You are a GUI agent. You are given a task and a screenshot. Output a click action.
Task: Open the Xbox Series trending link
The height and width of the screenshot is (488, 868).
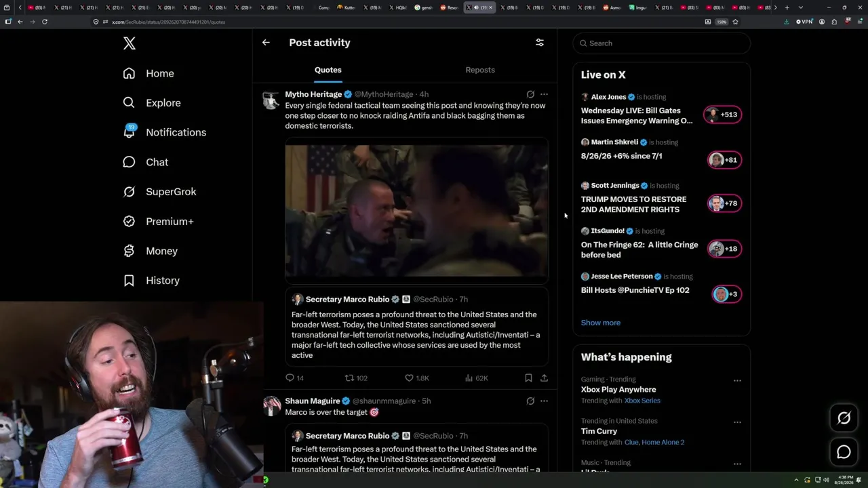(x=642, y=401)
